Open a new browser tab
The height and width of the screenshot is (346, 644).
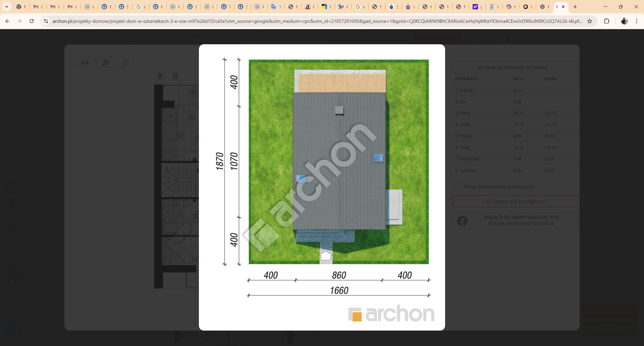(575, 7)
